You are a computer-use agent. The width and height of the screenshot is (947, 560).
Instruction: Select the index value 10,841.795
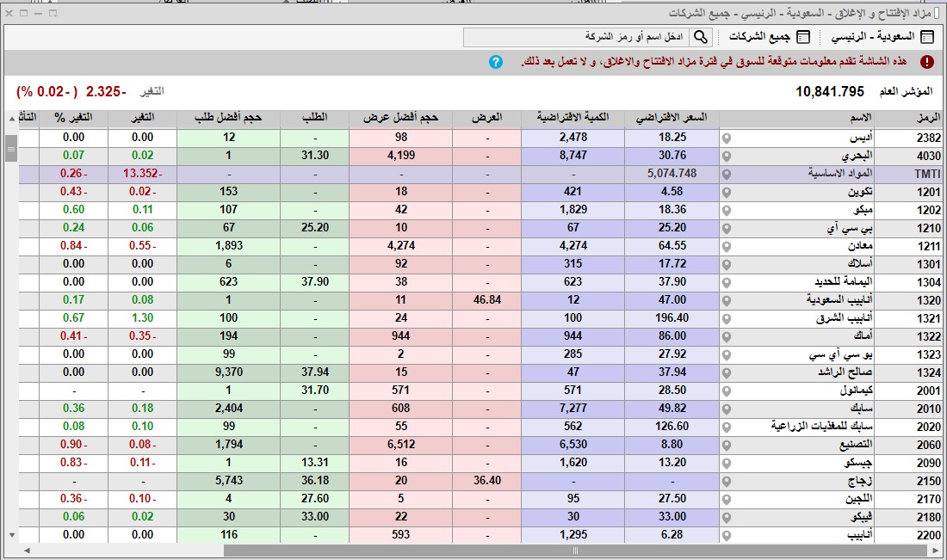[x=830, y=92]
